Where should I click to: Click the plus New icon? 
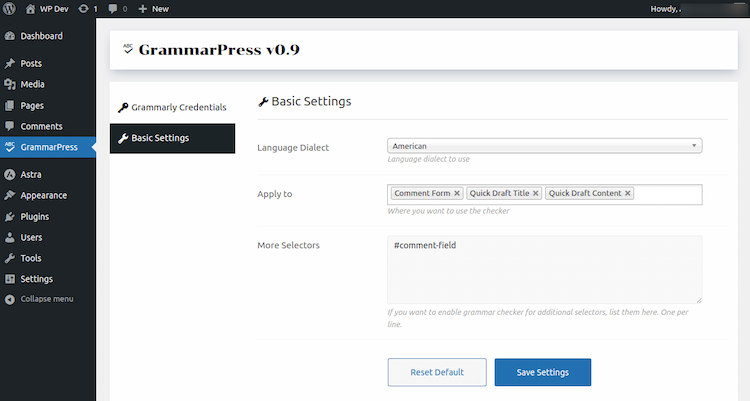pos(143,9)
